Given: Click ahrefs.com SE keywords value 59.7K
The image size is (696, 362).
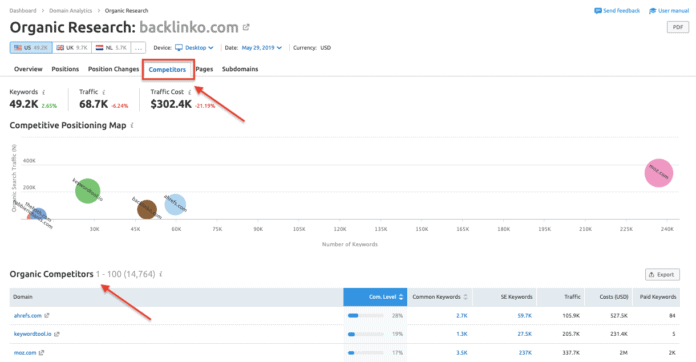Looking at the screenshot, I should pos(524,316).
